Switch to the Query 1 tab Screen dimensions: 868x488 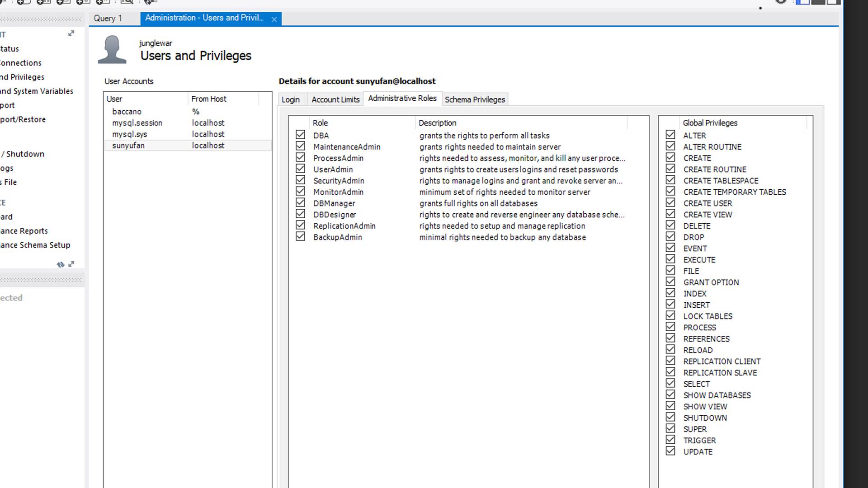(108, 19)
